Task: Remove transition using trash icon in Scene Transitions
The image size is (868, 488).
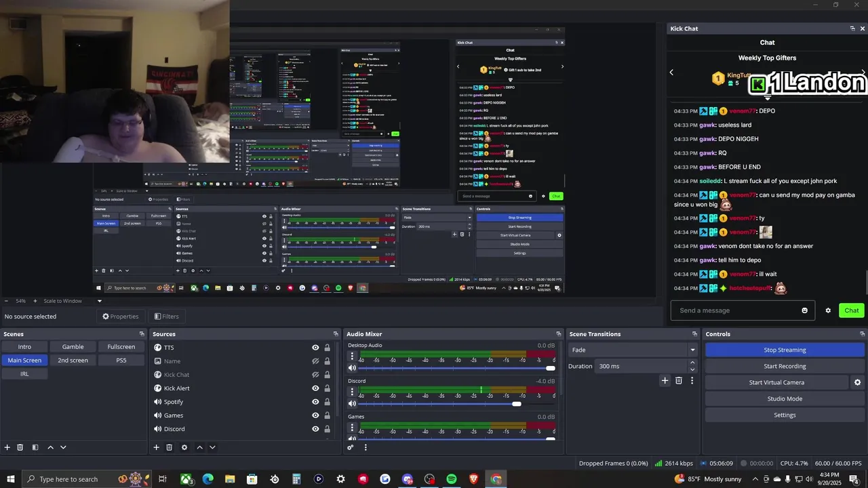Action: click(678, 381)
